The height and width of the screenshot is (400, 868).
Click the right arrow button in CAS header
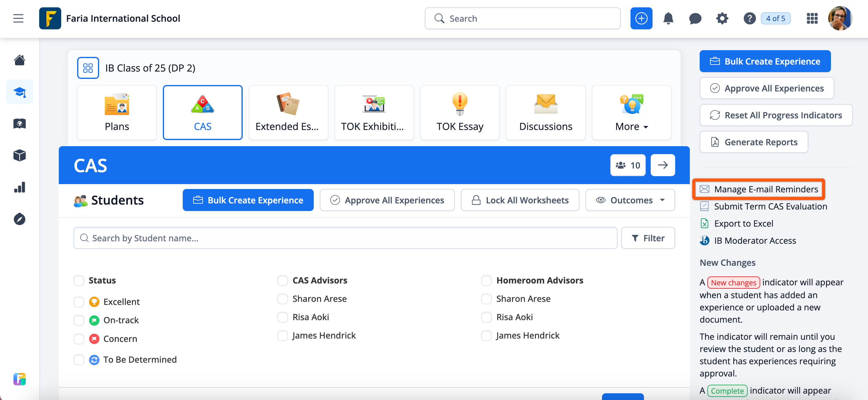[662, 165]
